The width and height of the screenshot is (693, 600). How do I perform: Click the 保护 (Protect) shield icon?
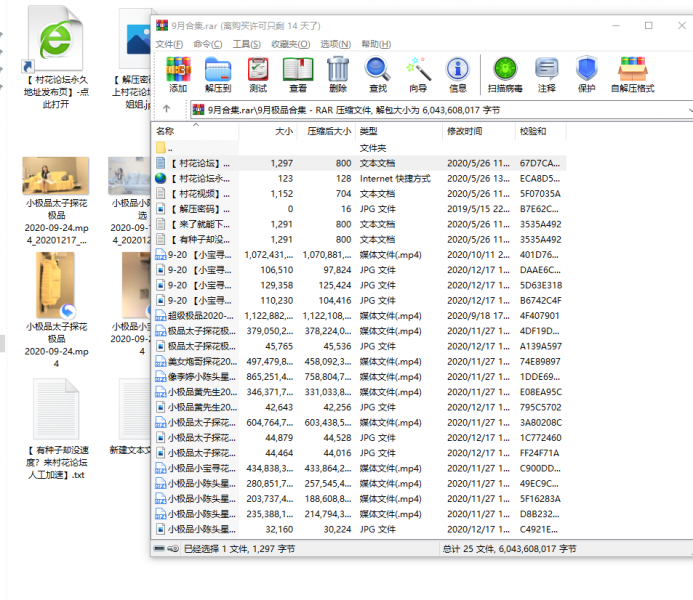click(x=586, y=74)
